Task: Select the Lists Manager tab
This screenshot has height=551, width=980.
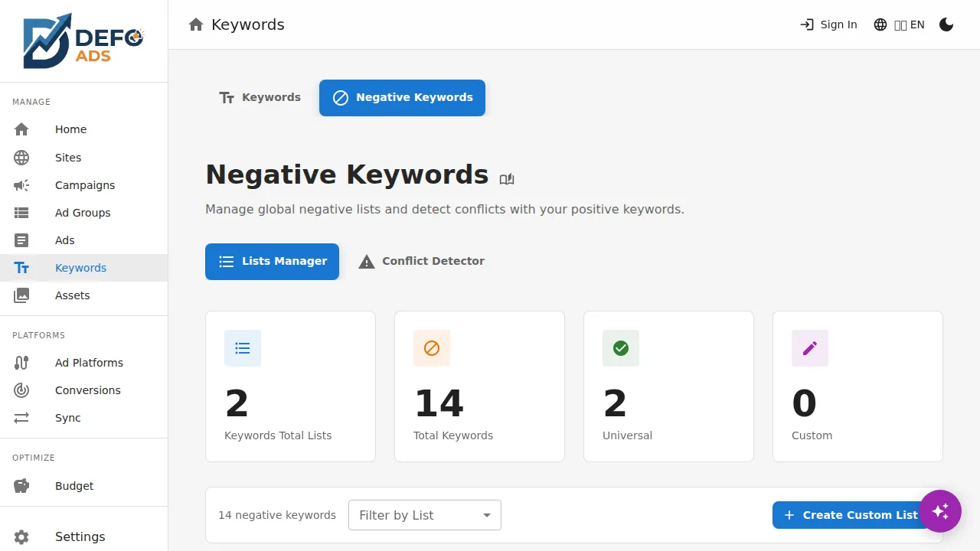Action: pos(272,262)
